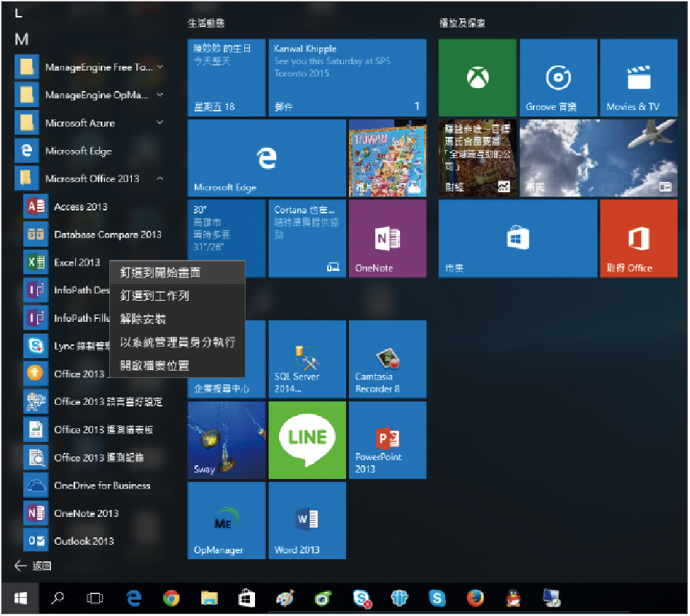Click the Windows Start button
The height and width of the screenshot is (616, 690).
click(20, 598)
